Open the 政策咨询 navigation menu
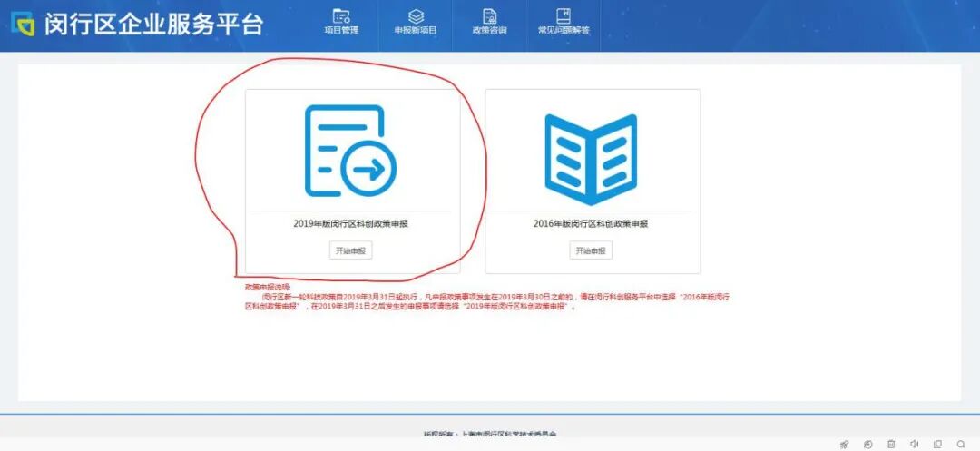The image size is (980, 451). click(489, 23)
